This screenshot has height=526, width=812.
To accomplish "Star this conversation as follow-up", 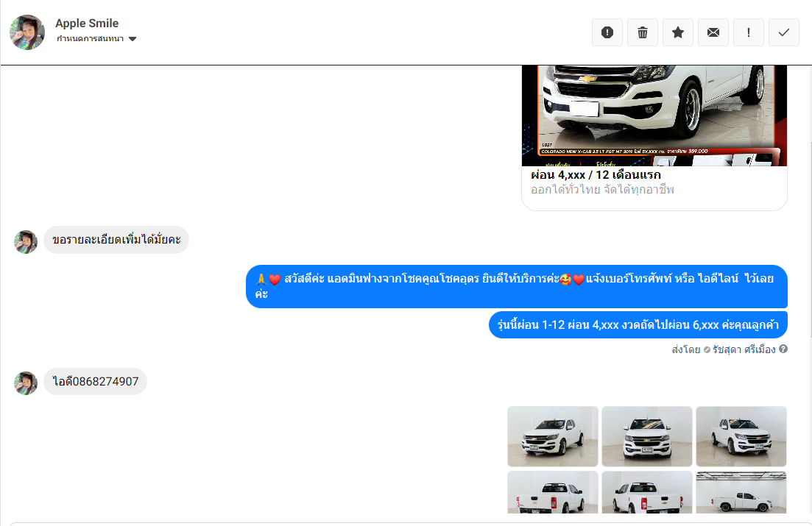I will pos(677,32).
